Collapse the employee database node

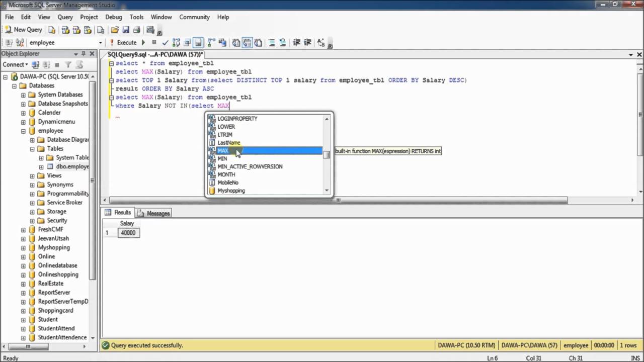click(23, 131)
